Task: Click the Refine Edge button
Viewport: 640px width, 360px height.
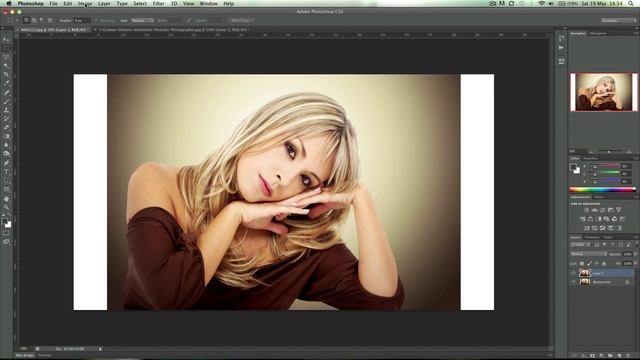Action: 241,20
